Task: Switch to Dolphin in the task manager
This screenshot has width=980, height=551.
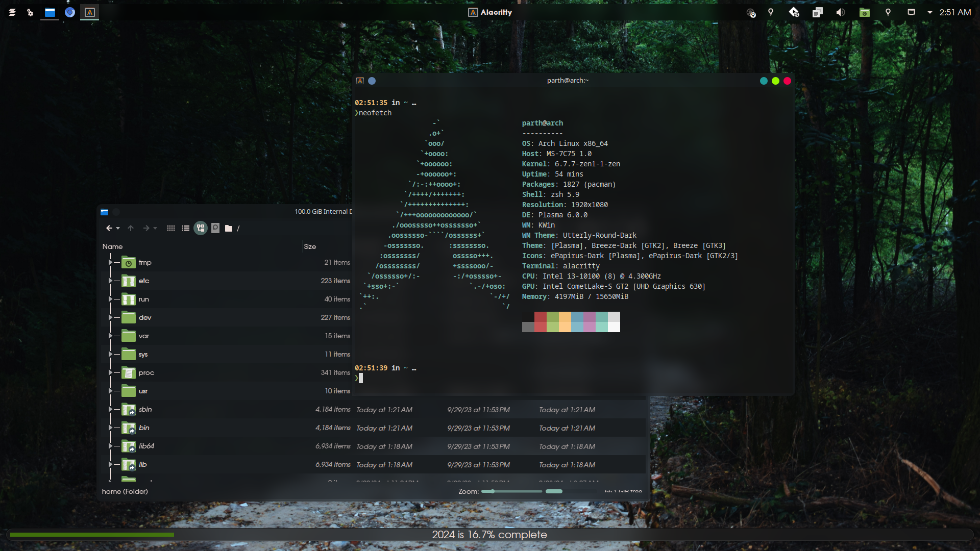Action: pos(50,12)
